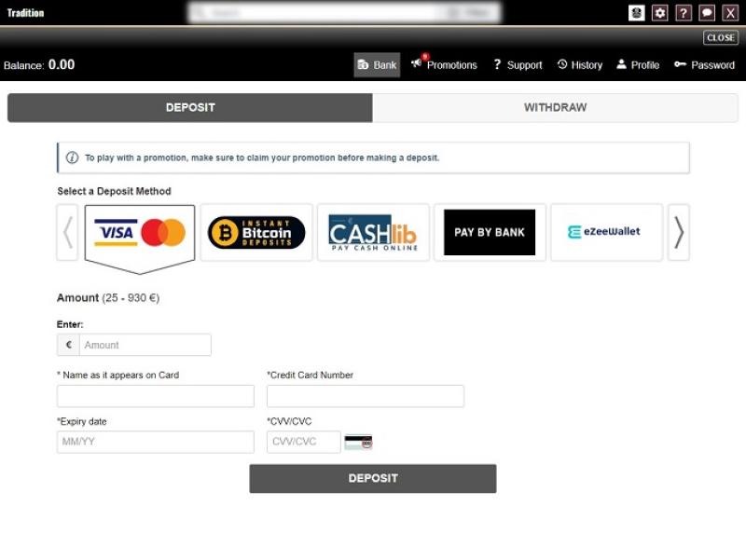Select Instant Bitcoin Deposits method
The width and height of the screenshot is (746, 560).
point(256,232)
